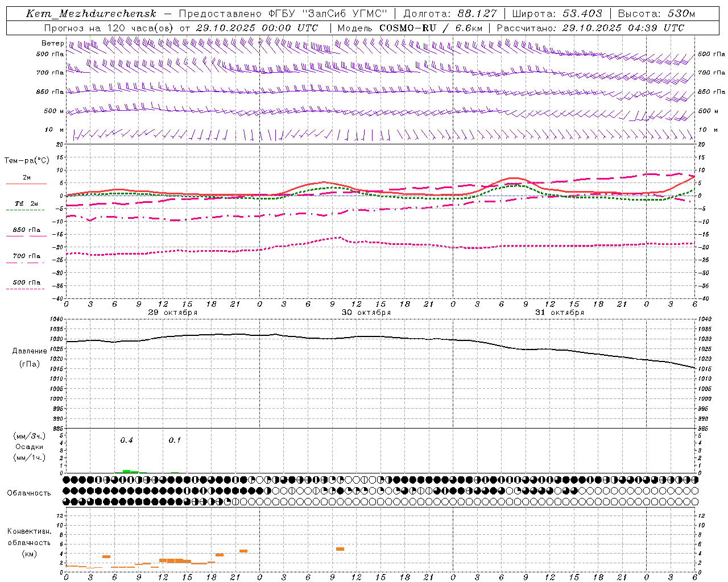The height and width of the screenshot is (582, 728).
Task: Click the 0.1 precipitation amount value
Action: 175,440
